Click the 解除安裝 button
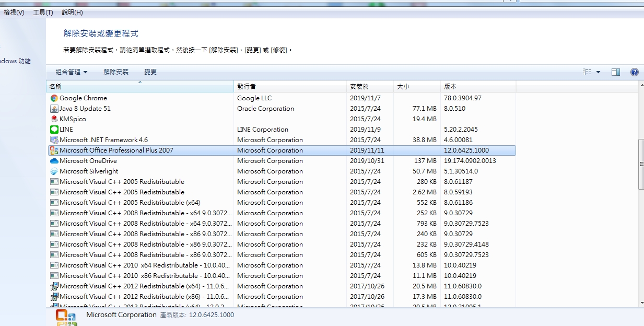 [x=116, y=72]
